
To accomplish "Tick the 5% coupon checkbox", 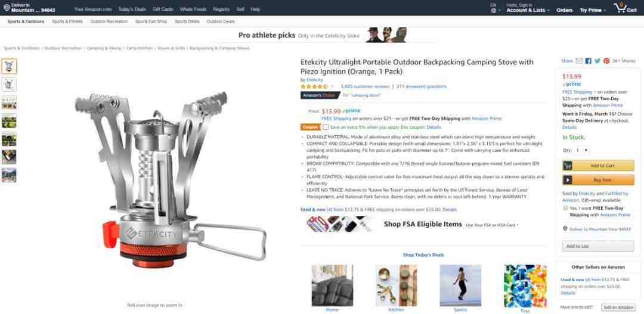I will (x=326, y=128).
